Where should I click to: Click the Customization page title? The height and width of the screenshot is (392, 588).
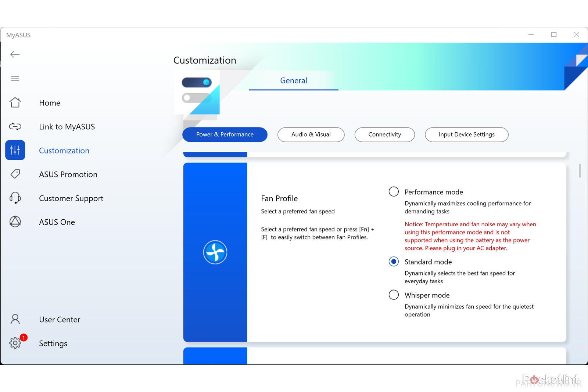click(x=205, y=60)
